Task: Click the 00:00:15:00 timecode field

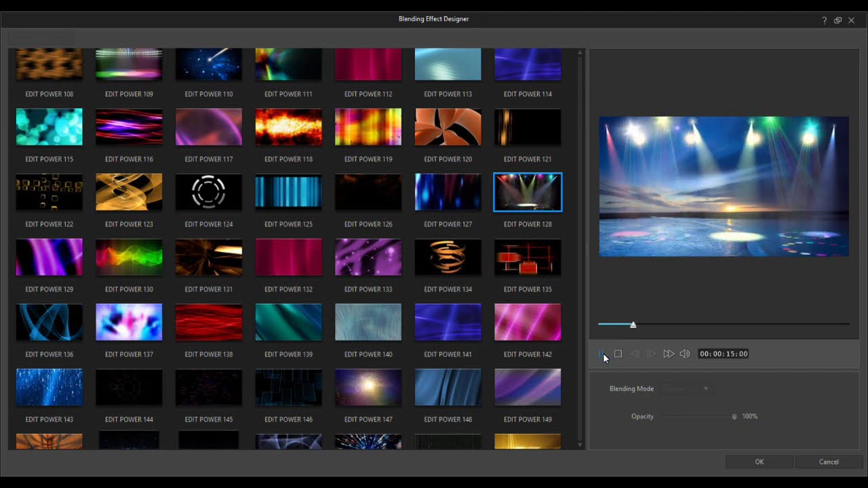Action: pyautogui.click(x=724, y=354)
